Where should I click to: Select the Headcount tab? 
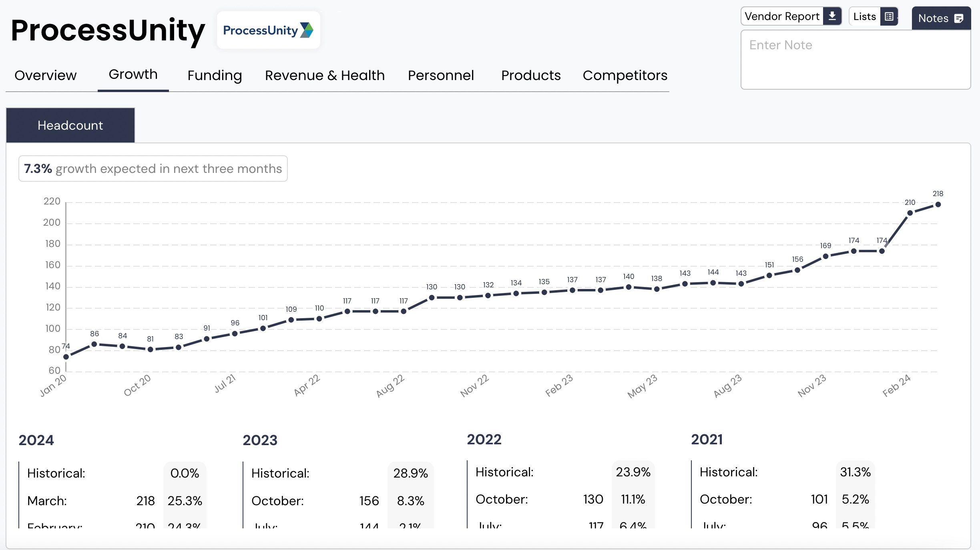coord(70,125)
